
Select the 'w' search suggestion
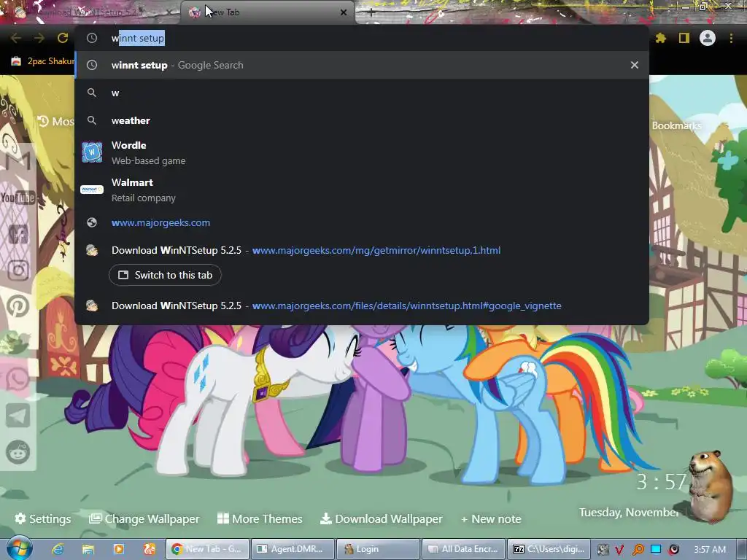click(x=362, y=93)
